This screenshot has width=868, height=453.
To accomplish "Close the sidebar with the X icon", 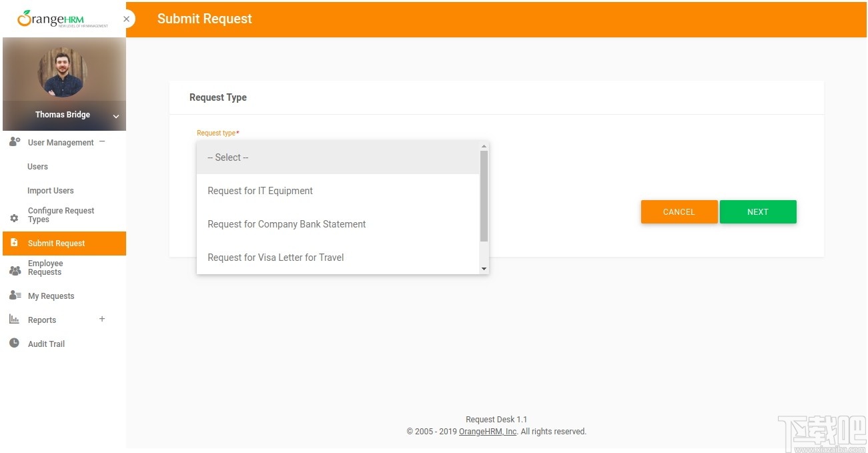I will click(x=126, y=19).
